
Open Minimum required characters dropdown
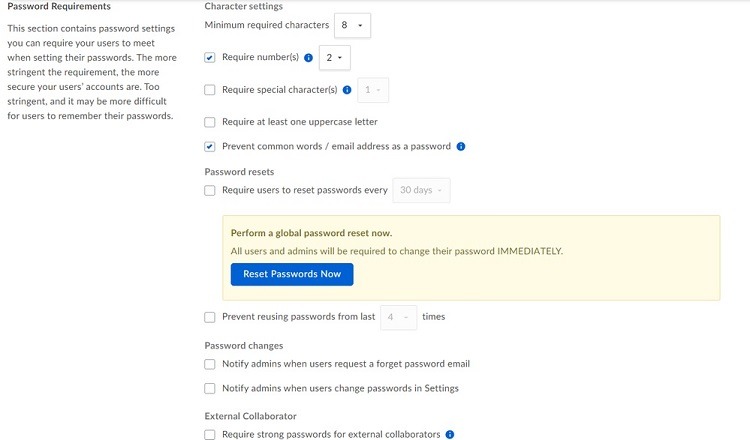[352, 25]
